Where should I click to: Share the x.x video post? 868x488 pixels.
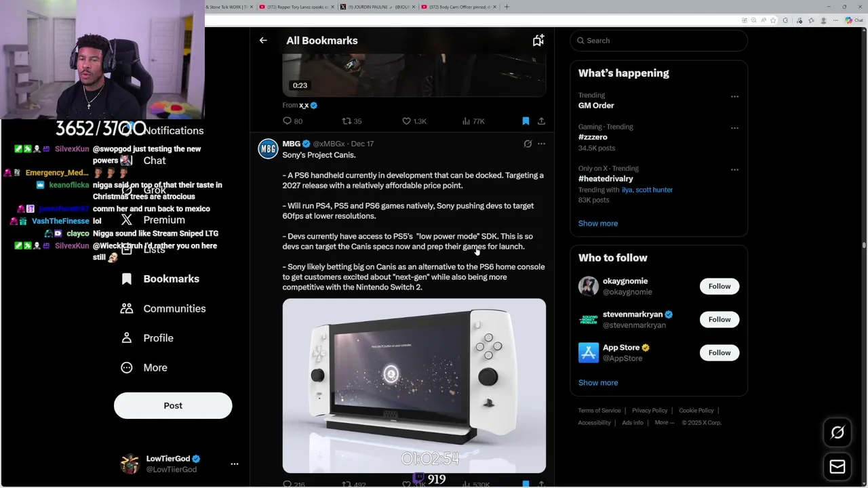tap(541, 121)
